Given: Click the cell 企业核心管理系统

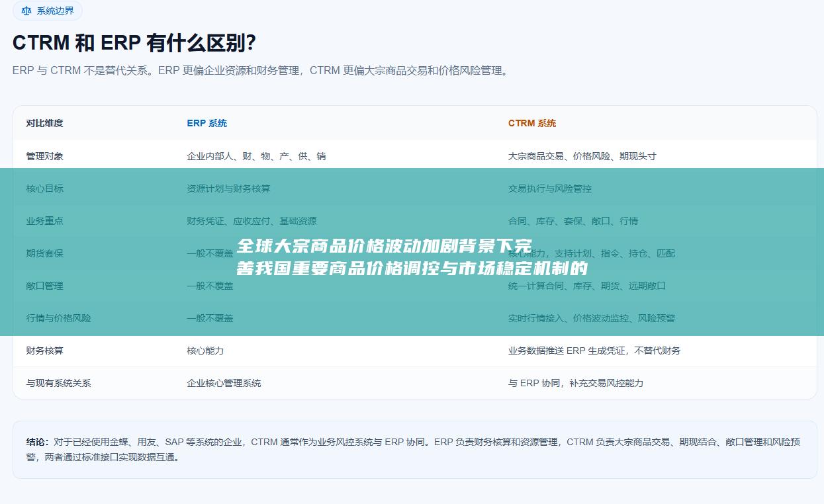Looking at the screenshot, I should pyautogui.click(x=224, y=383).
